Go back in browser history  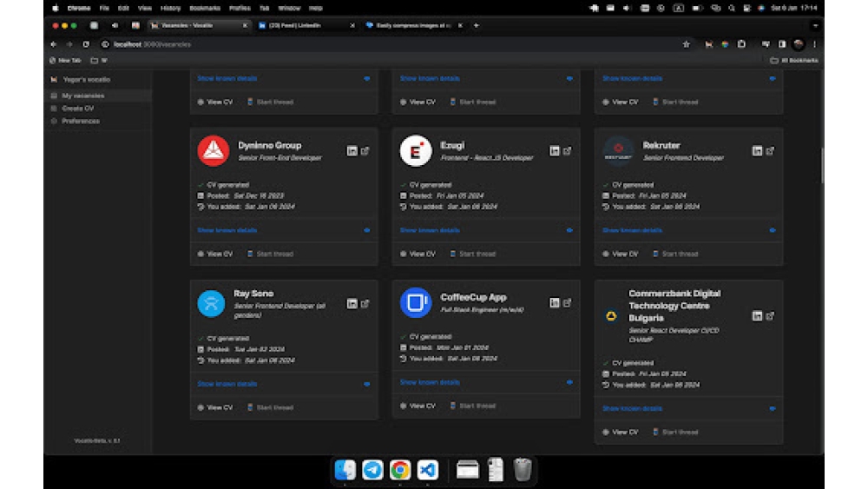click(x=54, y=44)
